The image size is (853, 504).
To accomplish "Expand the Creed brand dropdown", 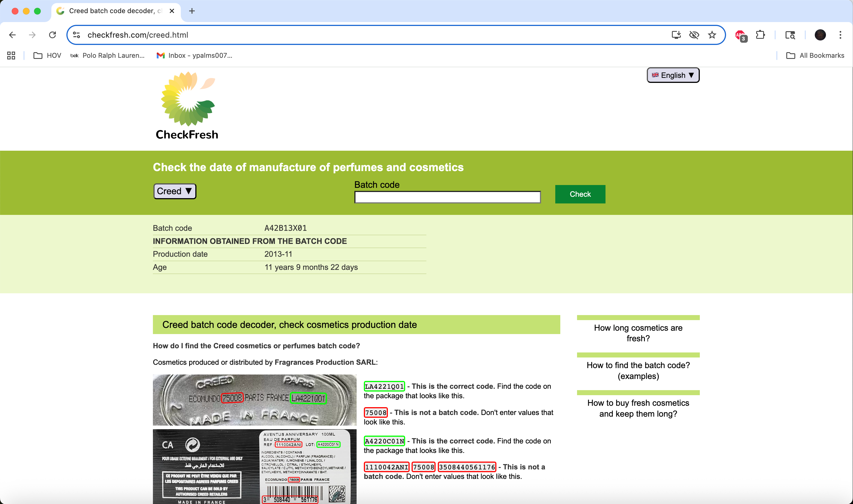I will pyautogui.click(x=175, y=191).
